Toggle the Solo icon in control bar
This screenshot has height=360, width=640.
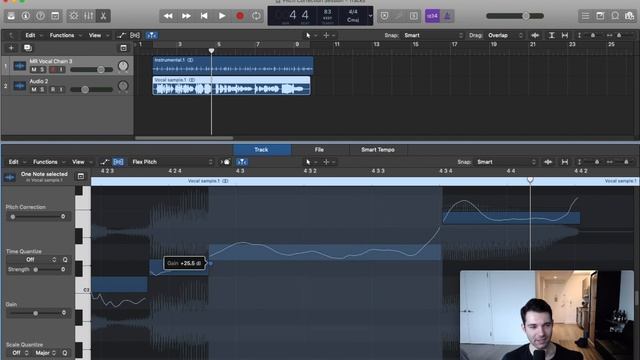413,16
